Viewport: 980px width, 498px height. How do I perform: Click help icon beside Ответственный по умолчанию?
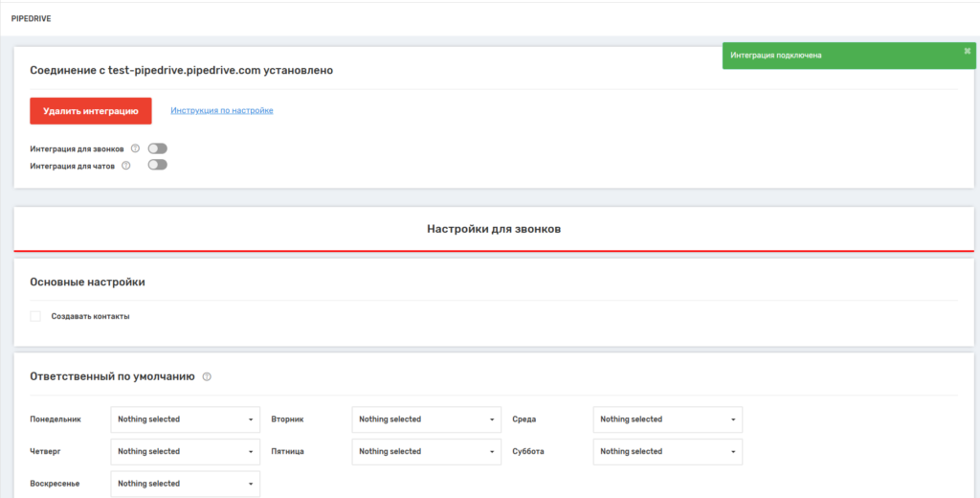(x=207, y=377)
